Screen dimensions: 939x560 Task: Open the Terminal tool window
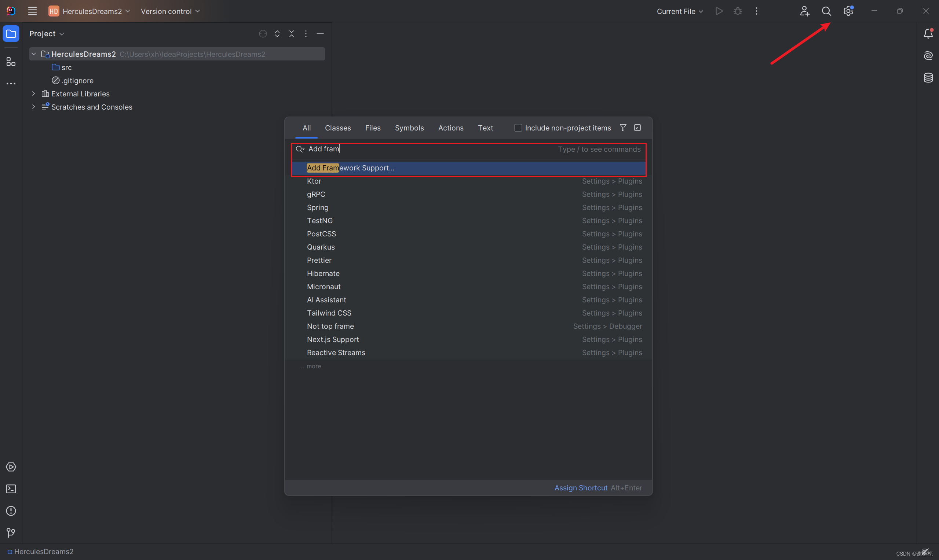(11, 489)
